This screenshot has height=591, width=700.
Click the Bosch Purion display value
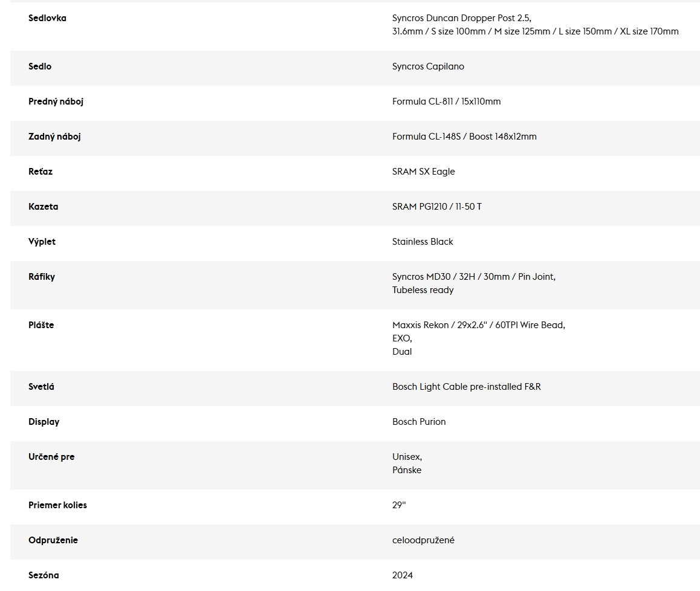[x=419, y=422]
